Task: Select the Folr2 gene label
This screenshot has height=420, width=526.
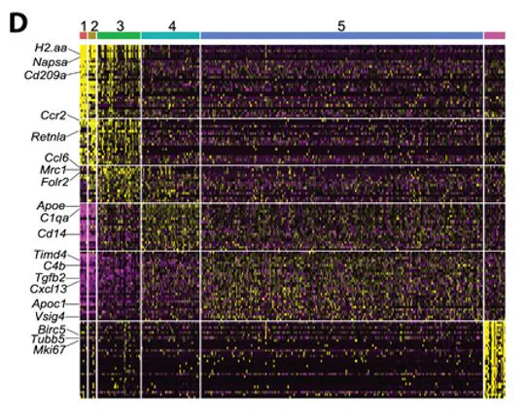Action: pos(54,182)
